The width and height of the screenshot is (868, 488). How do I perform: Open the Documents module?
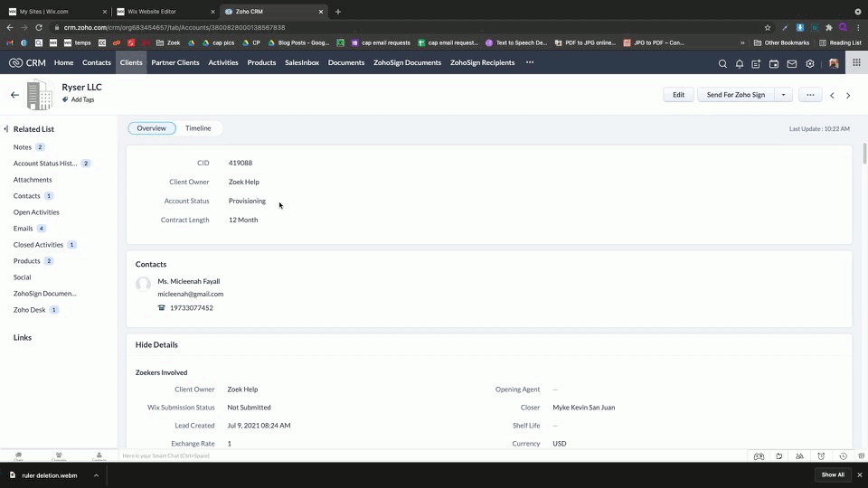coord(346,62)
